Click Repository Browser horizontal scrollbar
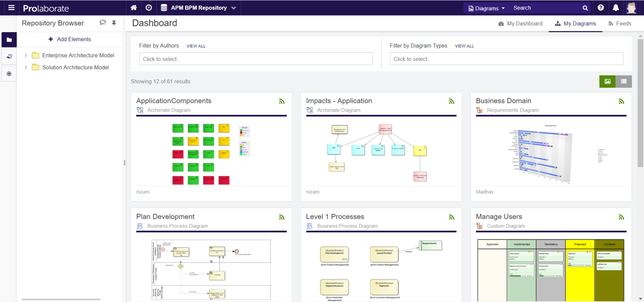The image size is (644, 302). [x=61, y=299]
